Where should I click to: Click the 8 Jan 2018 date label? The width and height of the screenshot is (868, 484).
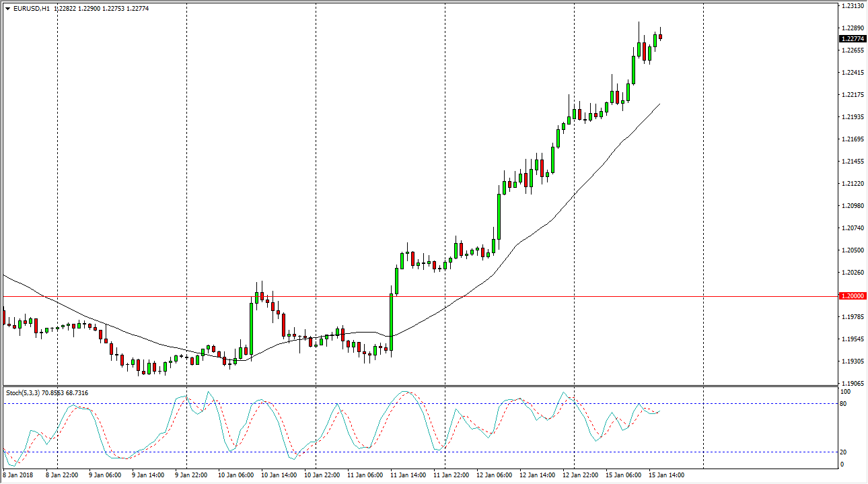[x=17, y=475]
